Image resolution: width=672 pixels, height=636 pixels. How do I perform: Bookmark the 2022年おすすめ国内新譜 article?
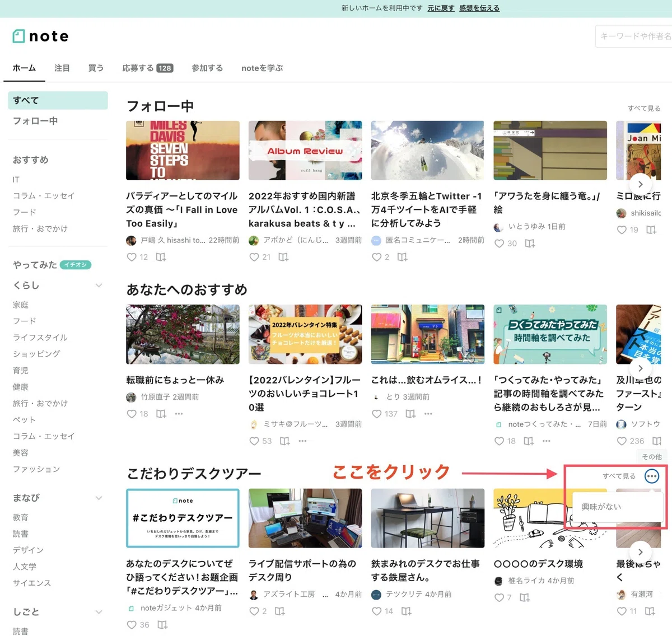tap(283, 257)
